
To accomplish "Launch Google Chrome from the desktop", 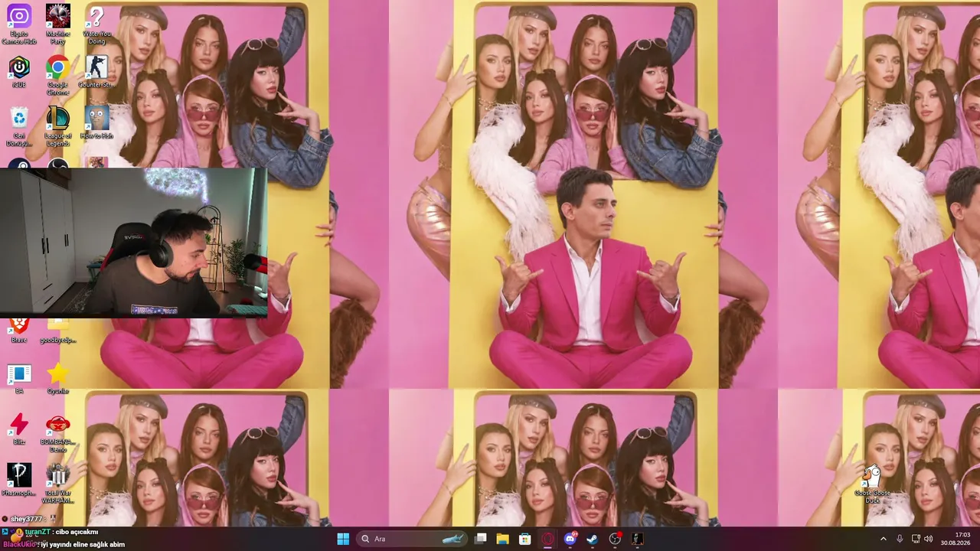I will (x=57, y=75).
